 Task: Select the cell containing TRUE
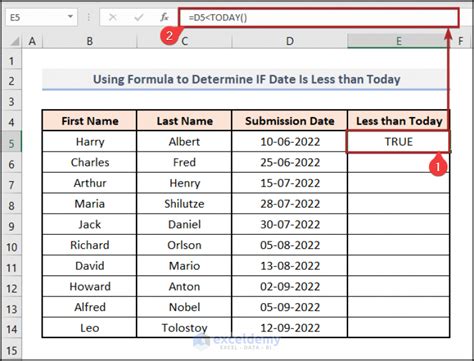(x=398, y=142)
